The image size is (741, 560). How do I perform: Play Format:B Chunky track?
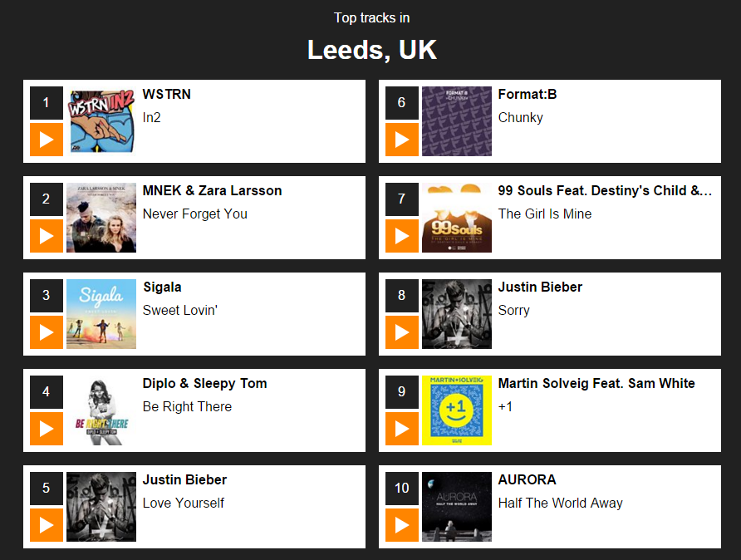click(402, 140)
